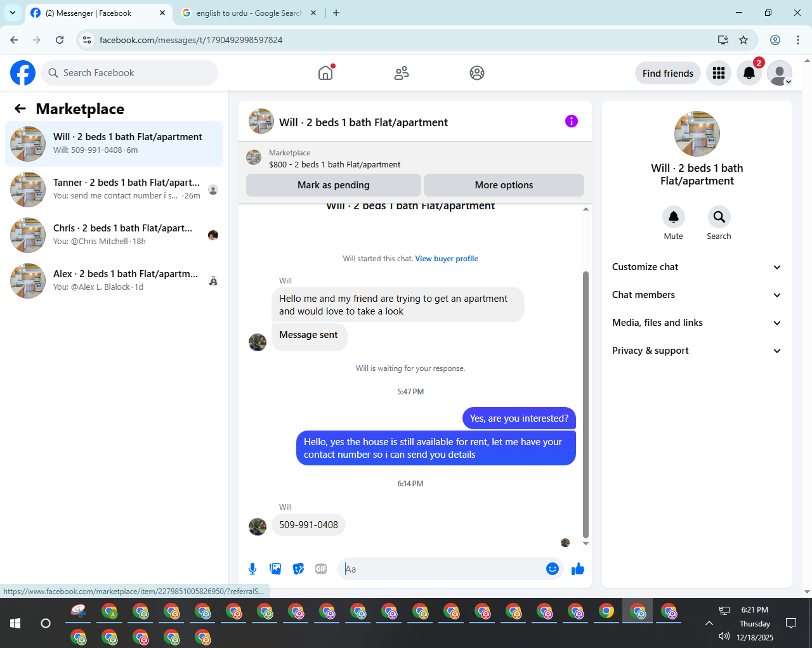This screenshot has height=648, width=812.
Task: Open the Windows Start menu
Action: click(x=15, y=623)
